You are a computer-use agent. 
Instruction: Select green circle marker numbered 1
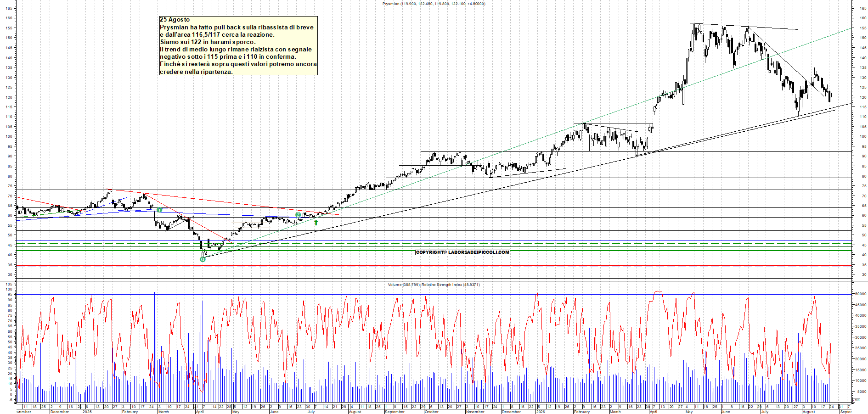159,210
